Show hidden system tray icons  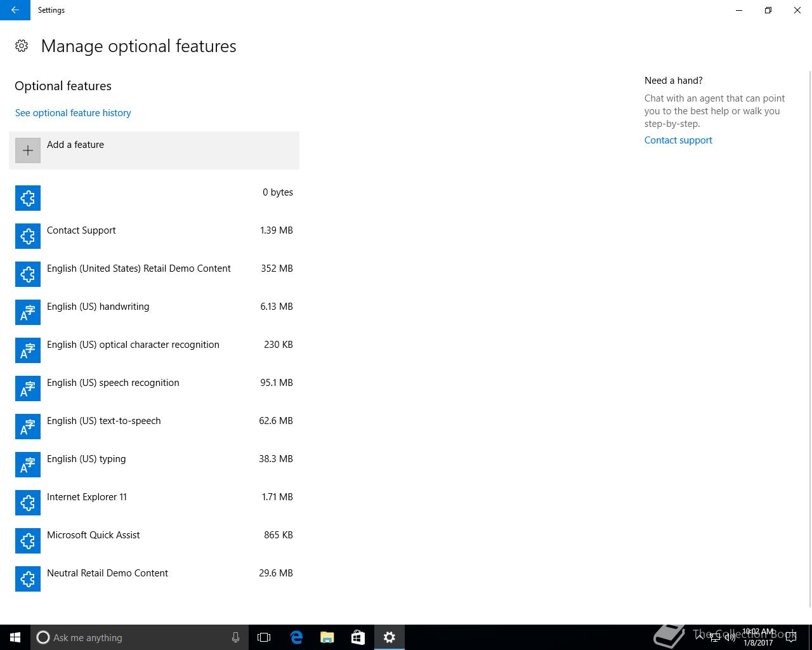click(700, 637)
